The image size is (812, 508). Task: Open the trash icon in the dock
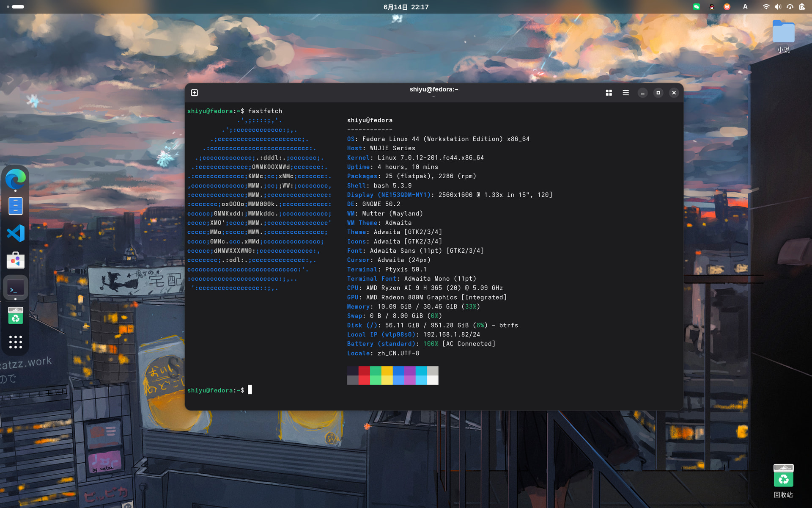[16, 316]
